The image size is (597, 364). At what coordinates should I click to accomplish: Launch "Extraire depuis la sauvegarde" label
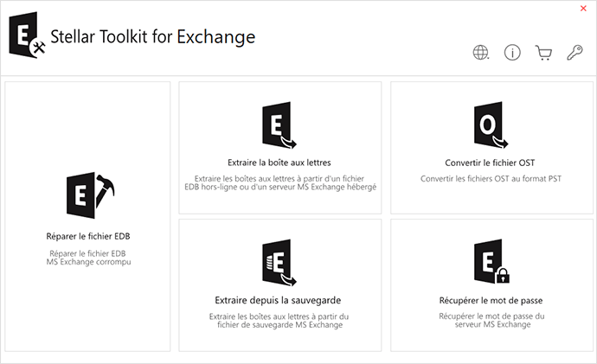pyautogui.click(x=279, y=300)
